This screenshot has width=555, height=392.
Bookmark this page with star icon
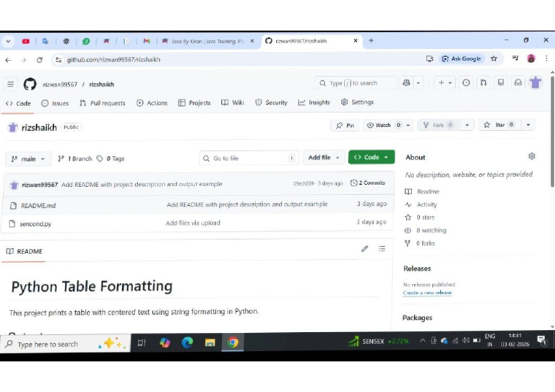click(494, 58)
